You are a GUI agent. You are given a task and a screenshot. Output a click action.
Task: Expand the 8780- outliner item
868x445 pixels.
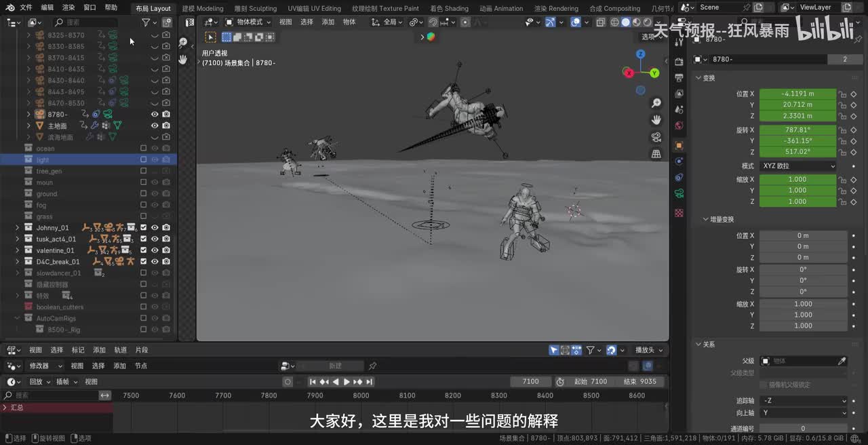click(x=28, y=114)
